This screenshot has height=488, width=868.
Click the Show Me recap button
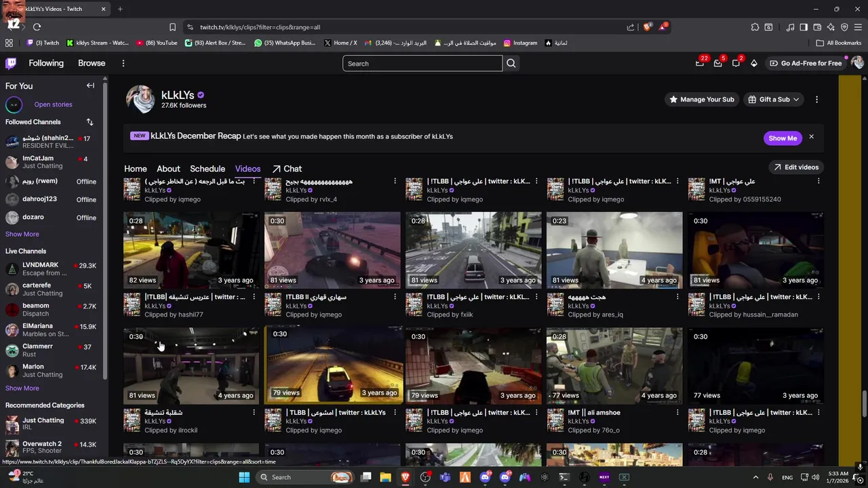783,138
